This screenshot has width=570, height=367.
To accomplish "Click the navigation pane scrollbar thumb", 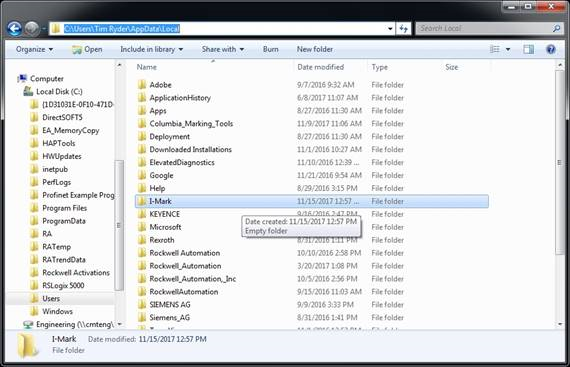I will click(x=119, y=225).
